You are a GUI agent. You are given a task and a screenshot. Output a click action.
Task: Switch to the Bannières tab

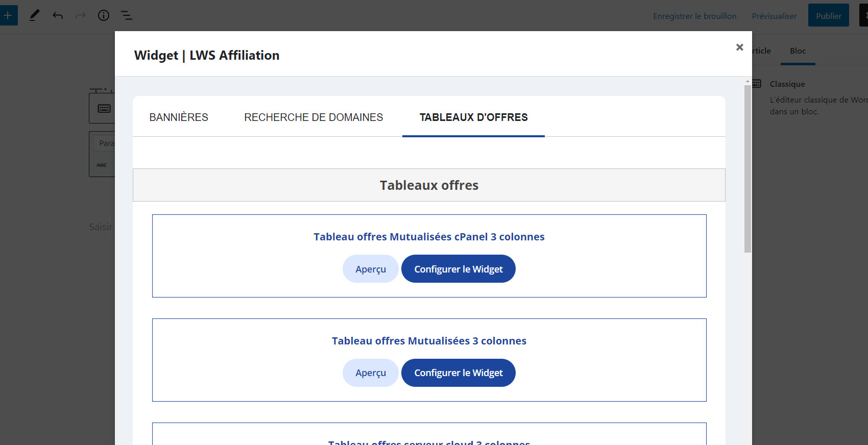(x=179, y=117)
